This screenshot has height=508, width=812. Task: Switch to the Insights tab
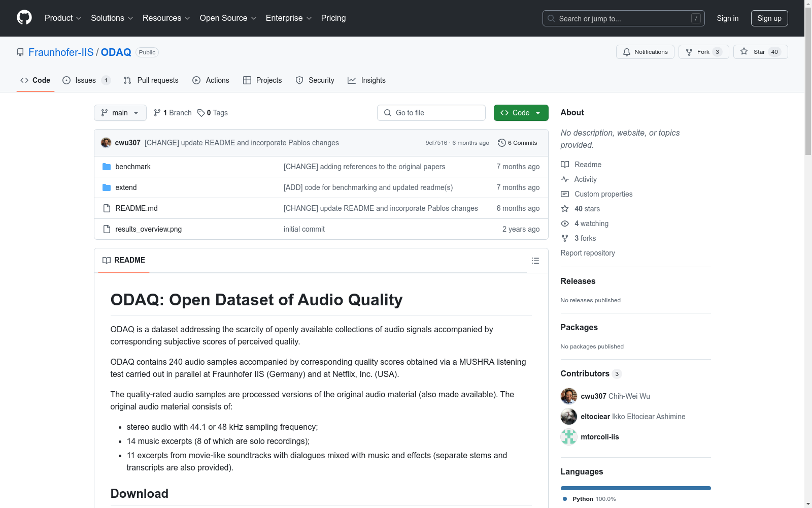point(366,80)
